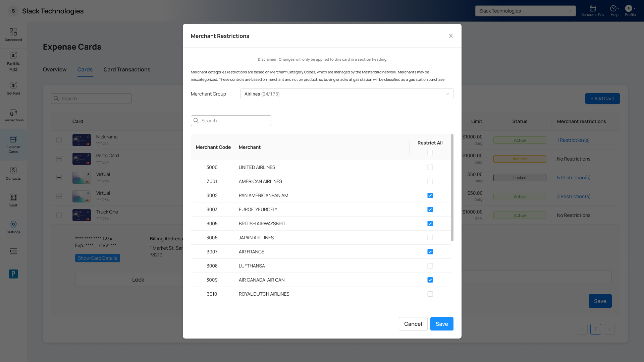Uncheck the Air France restriction
The width and height of the screenshot is (644, 362).
430,252
